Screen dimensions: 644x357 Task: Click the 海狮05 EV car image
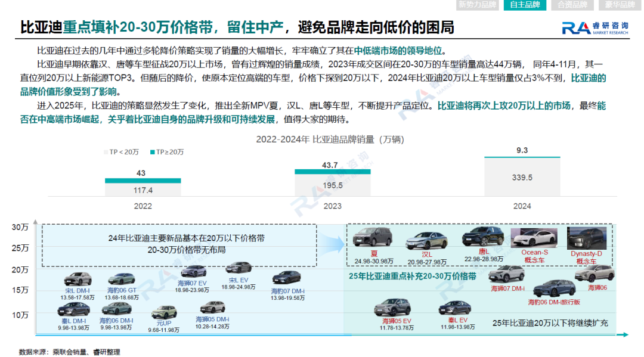tap(393, 308)
